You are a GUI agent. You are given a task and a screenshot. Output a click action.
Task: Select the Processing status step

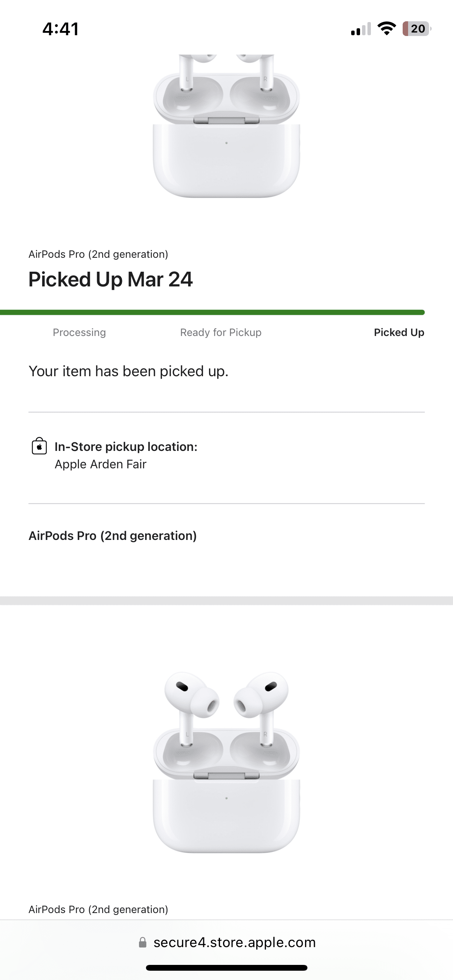coord(79,332)
